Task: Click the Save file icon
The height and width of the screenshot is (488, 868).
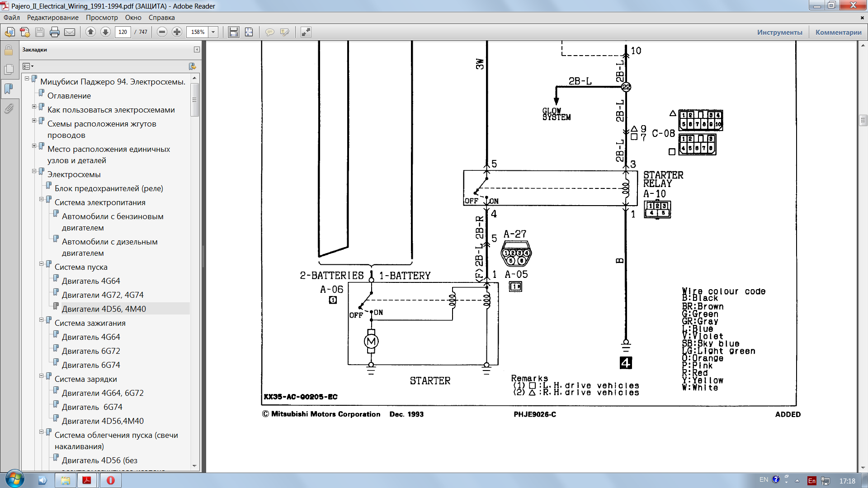Action: coord(40,32)
